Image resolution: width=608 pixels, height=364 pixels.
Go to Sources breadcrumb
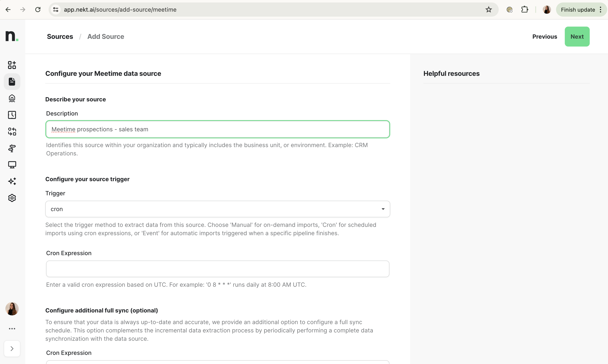click(60, 37)
